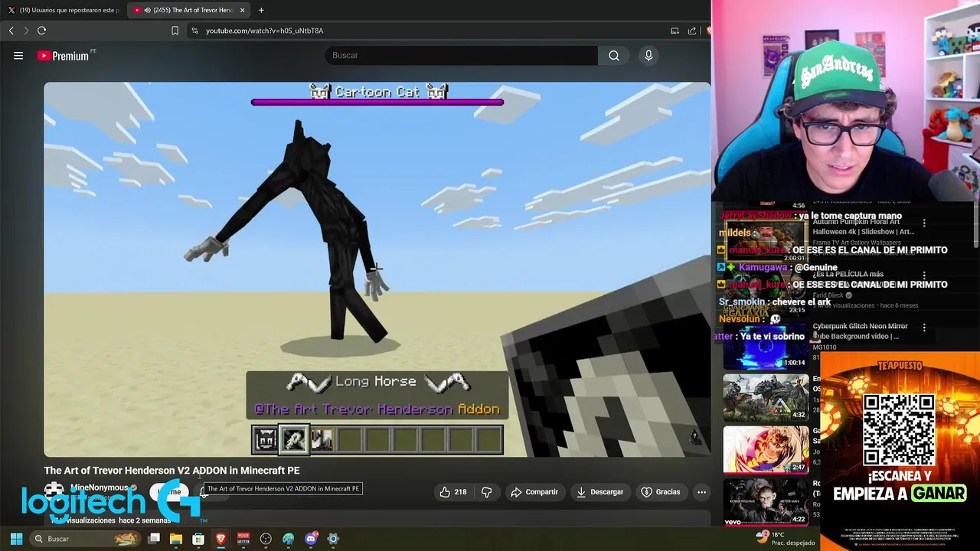980x551 pixels.
Task: Open the gear Settings app in taskbar
Action: 333,539
